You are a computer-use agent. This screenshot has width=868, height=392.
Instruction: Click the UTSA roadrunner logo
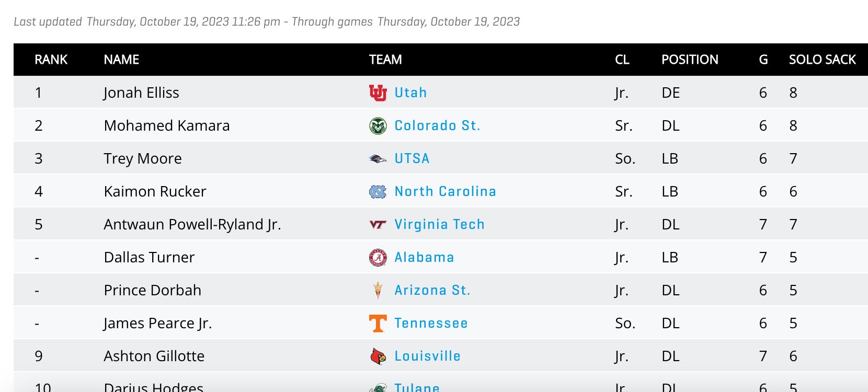[378, 159]
